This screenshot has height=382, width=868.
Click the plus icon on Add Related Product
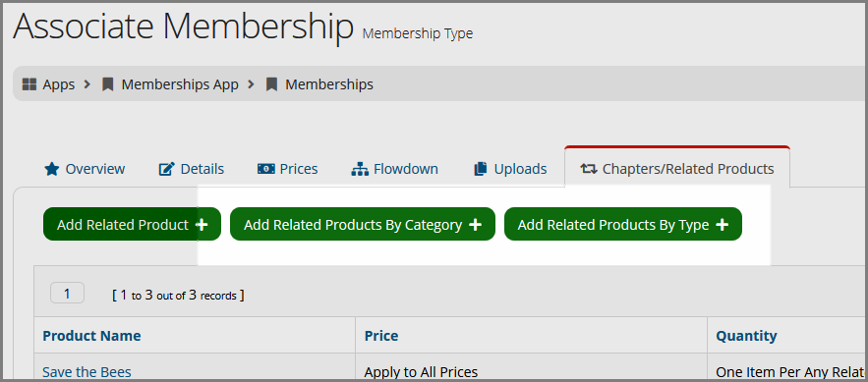pyautogui.click(x=203, y=225)
